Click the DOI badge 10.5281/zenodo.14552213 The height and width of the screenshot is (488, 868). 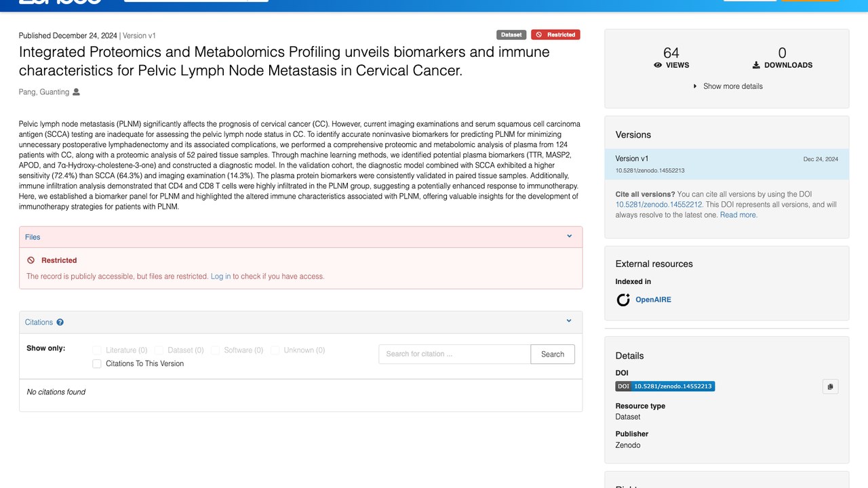tap(665, 386)
